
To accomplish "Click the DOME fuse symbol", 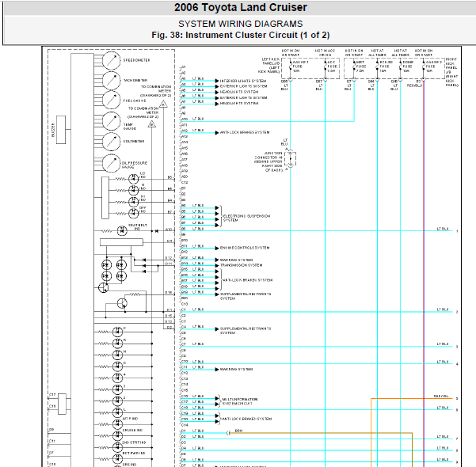I will click(400, 66).
